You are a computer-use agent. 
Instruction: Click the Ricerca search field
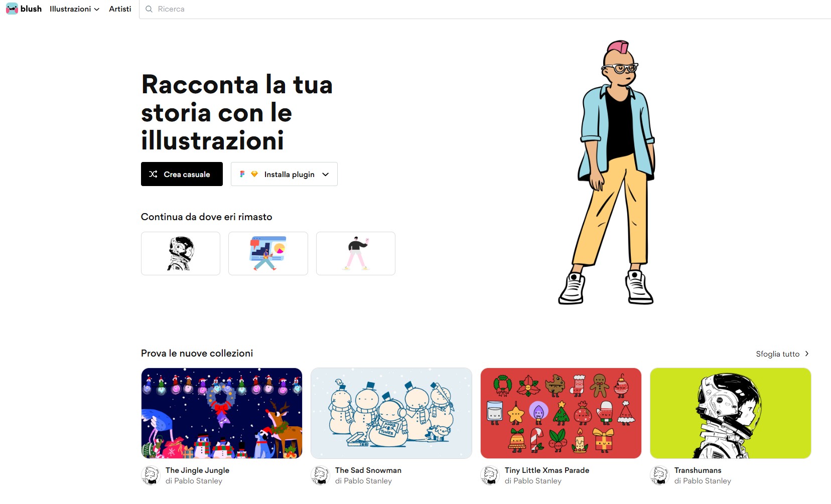tap(484, 9)
